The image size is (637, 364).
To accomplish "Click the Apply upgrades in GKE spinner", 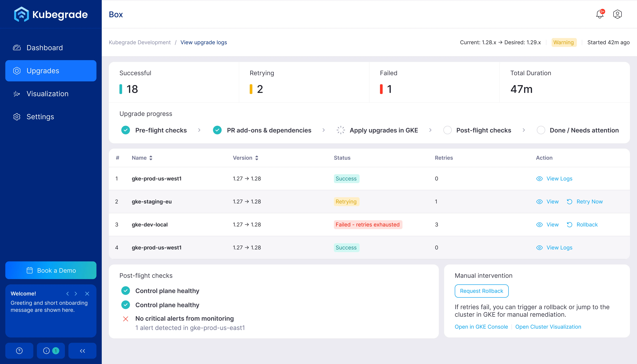I will [x=341, y=130].
